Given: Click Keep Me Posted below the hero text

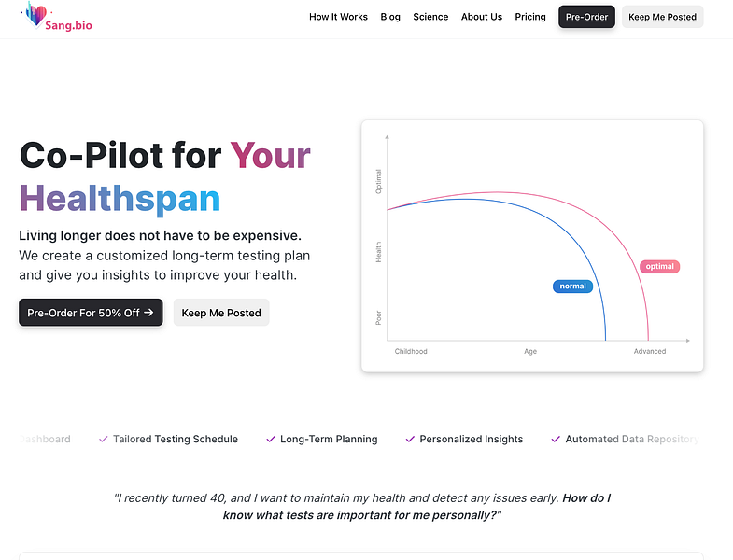Looking at the screenshot, I should 221,313.
